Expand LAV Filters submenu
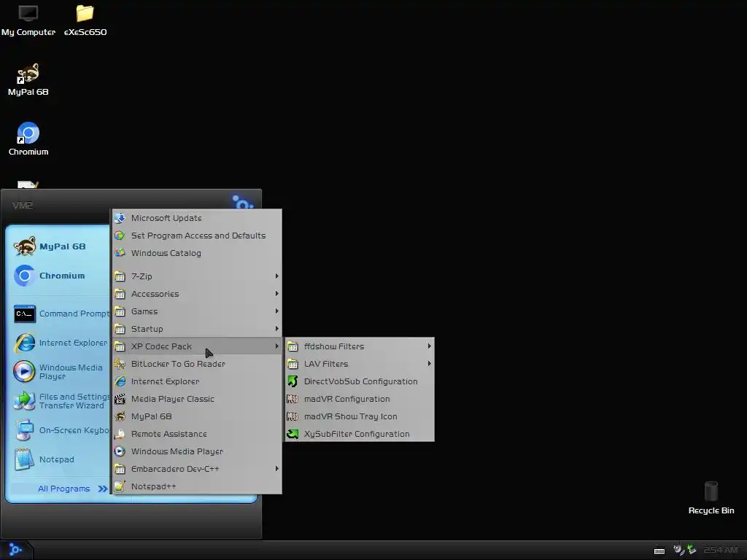The width and height of the screenshot is (747, 560). click(359, 364)
